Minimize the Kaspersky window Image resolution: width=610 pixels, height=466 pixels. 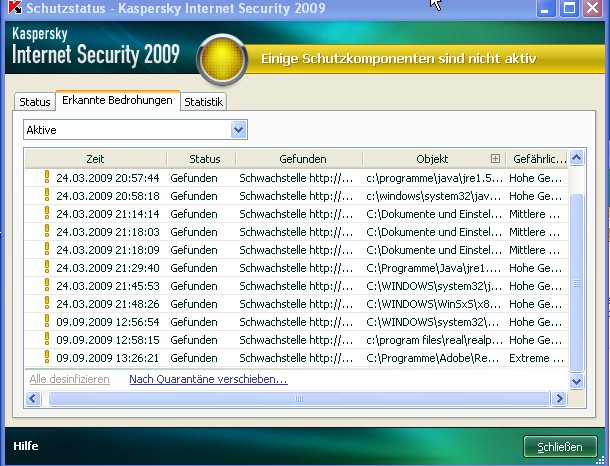(x=545, y=8)
